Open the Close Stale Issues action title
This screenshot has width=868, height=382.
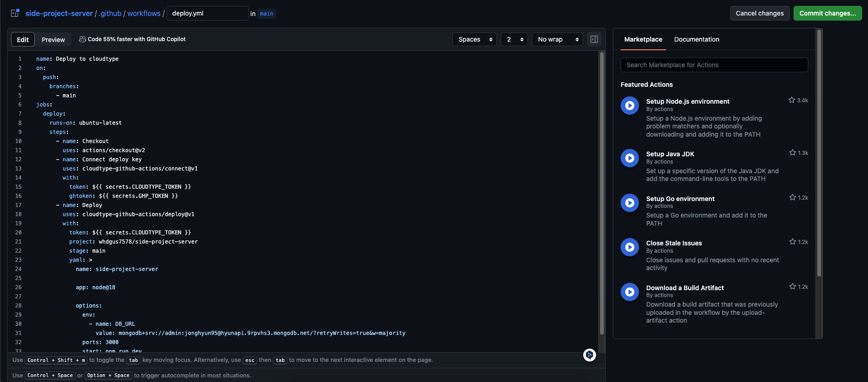click(x=674, y=243)
